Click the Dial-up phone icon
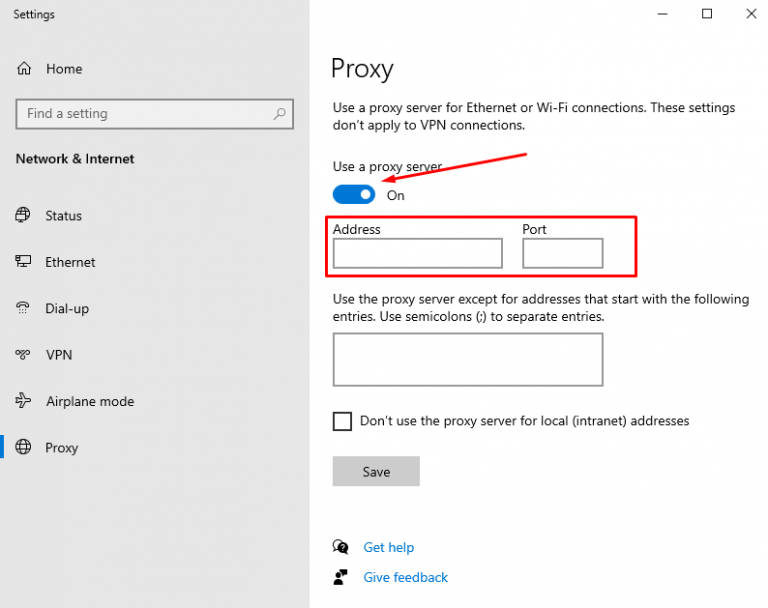 (x=23, y=308)
